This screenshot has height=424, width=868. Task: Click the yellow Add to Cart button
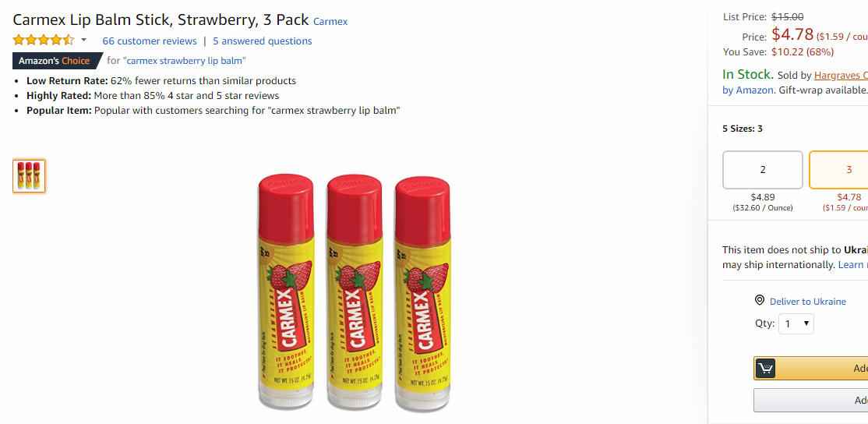click(x=811, y=368)
